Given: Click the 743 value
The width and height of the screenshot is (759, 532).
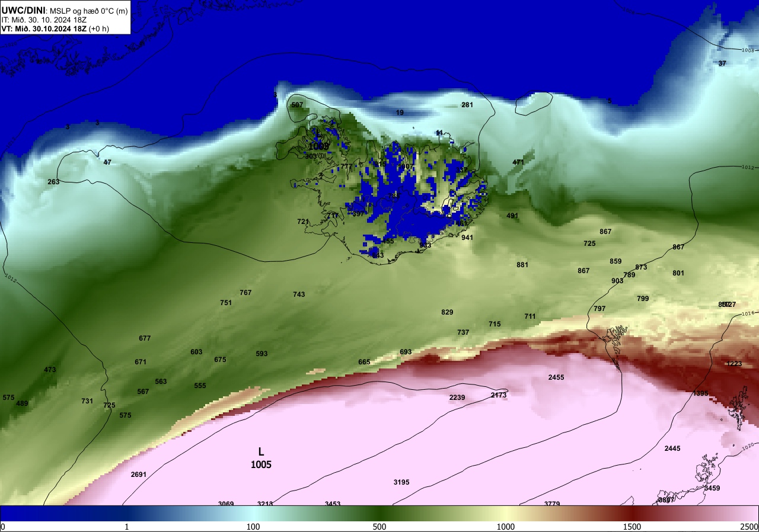Looking at the screenshot, I should (x=299, y=294).
